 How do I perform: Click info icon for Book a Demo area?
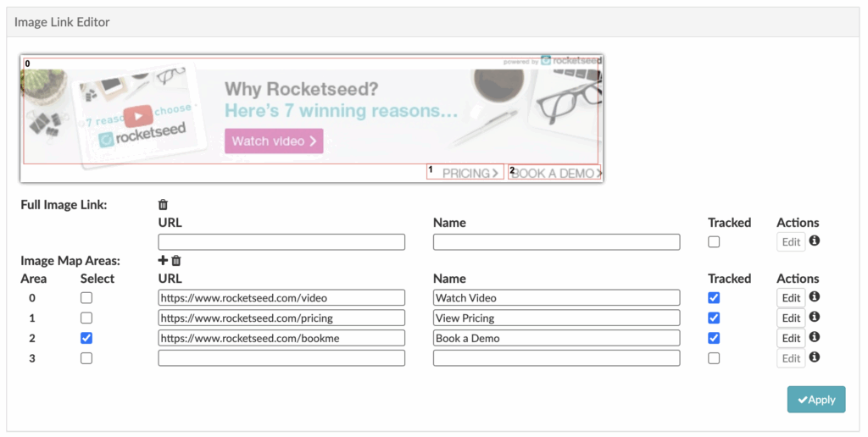click(x=814, y=337)
